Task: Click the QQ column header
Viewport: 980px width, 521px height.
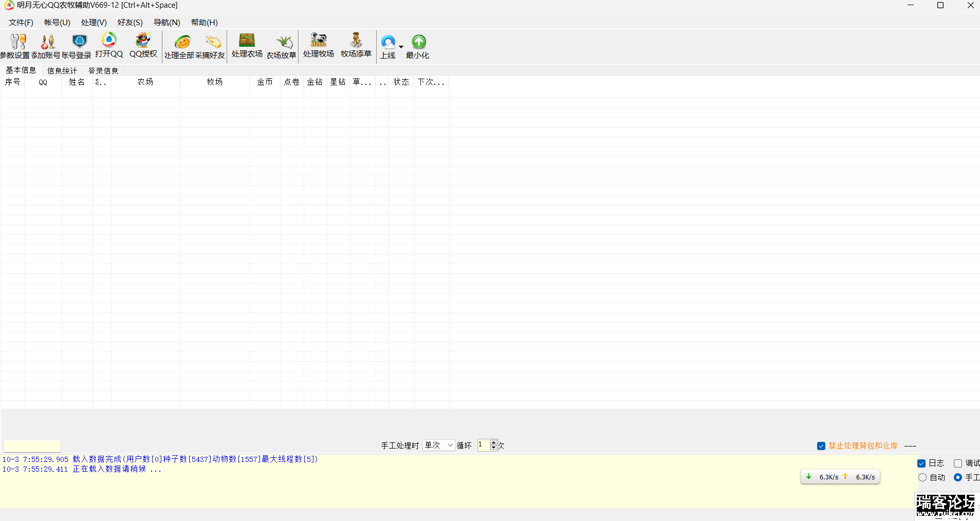Action: [43, 82]
